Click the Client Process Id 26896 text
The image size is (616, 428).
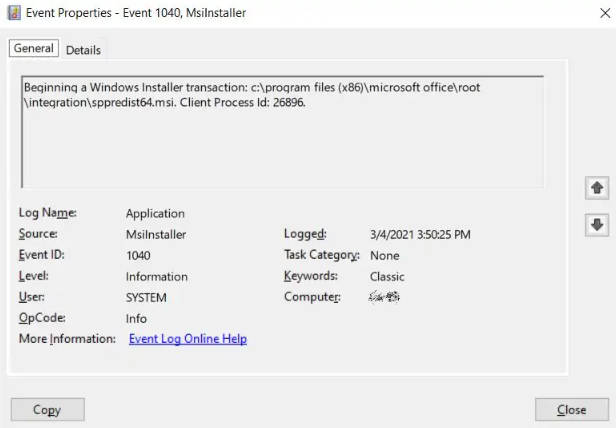tap(242, 103)
